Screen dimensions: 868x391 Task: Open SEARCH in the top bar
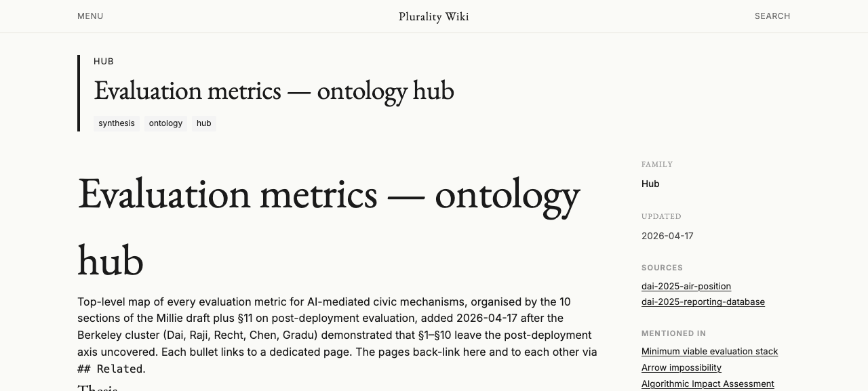click(x=772, y=16)
